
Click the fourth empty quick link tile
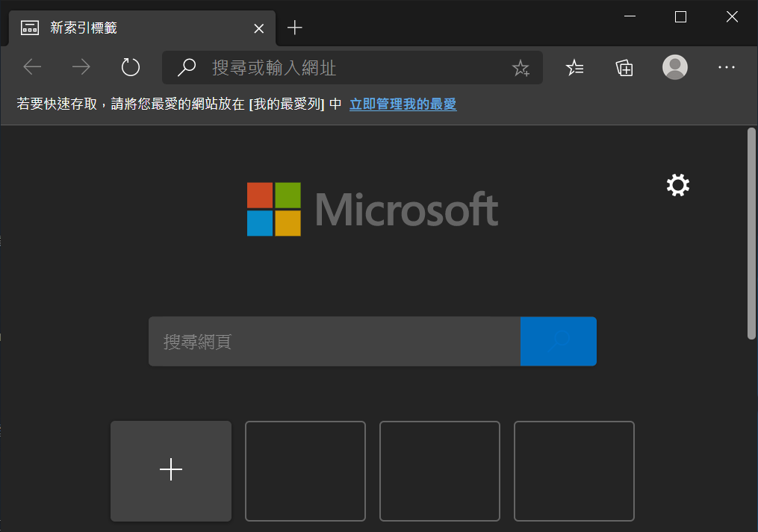tap(574, 471)
